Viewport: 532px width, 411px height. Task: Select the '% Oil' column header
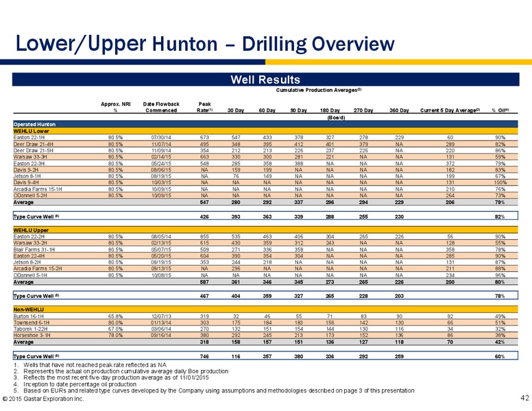pos(500,110)
